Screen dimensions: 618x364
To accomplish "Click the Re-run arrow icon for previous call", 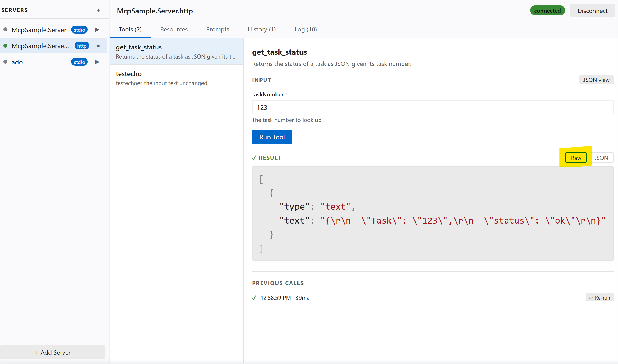I will [599, 297].
